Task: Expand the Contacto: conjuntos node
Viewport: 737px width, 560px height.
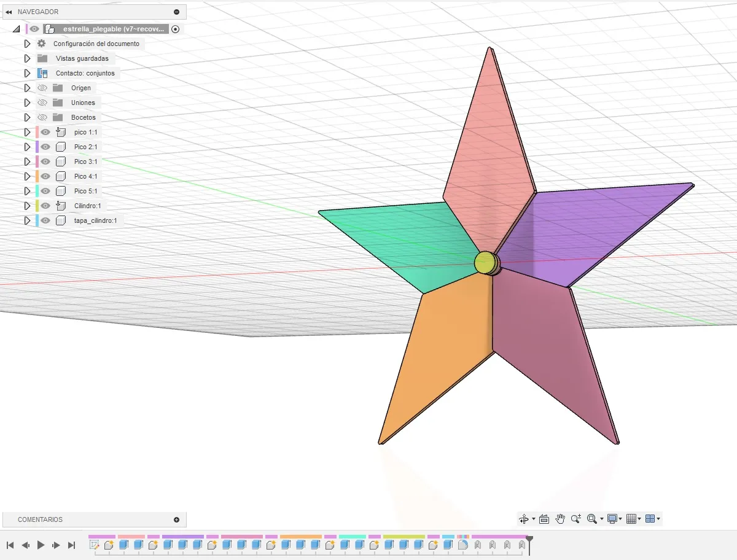Action: (27, 73)
